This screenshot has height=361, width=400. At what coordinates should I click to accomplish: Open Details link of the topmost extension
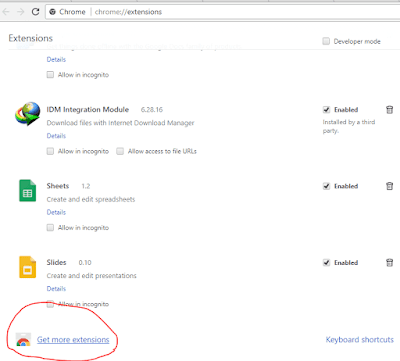[56, 60]
